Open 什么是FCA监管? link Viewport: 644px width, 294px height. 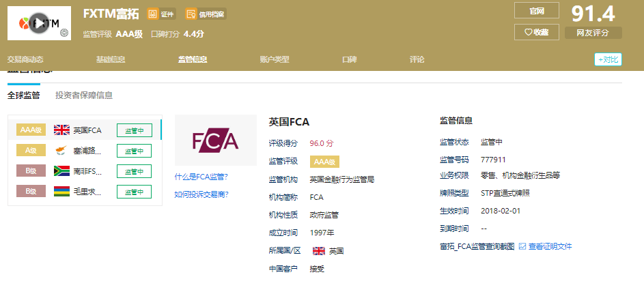click(201, 177)
